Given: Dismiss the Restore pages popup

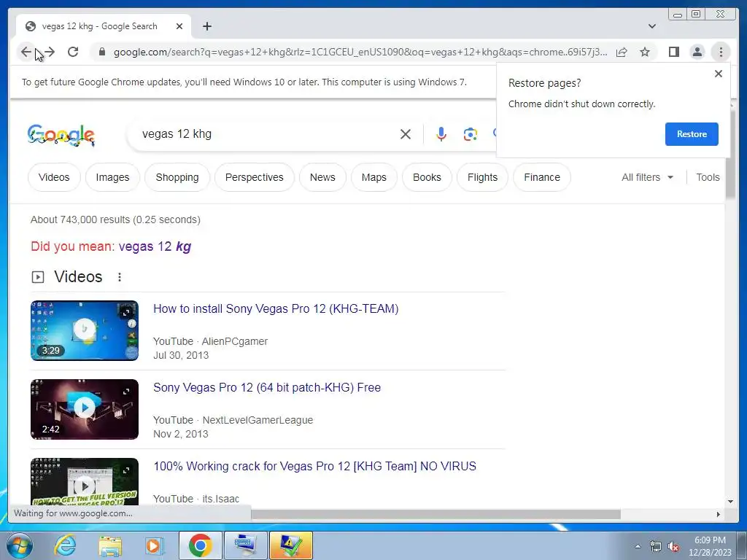Looking at the screenshot, I should pos(719,74).
